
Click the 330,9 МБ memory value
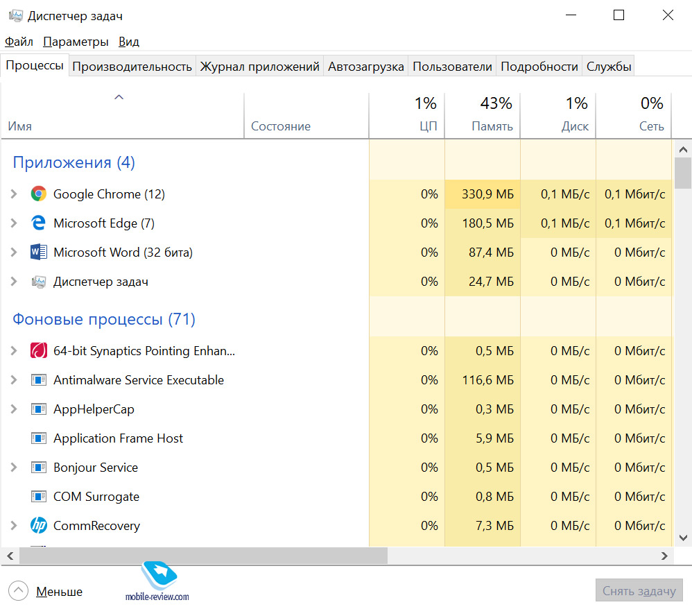pyautogui.click(x=487, y=194)
